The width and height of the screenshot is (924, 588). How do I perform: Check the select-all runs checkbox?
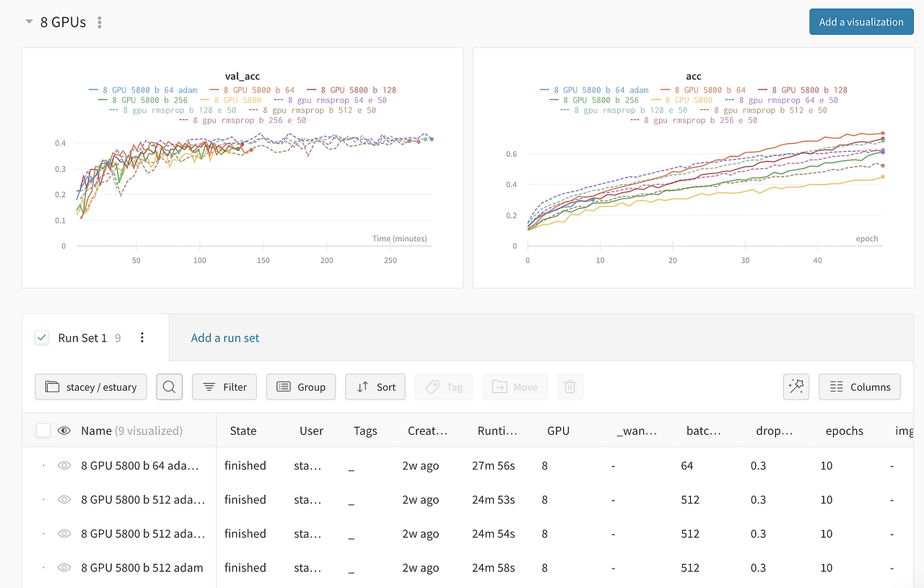[x=43, y=431]
